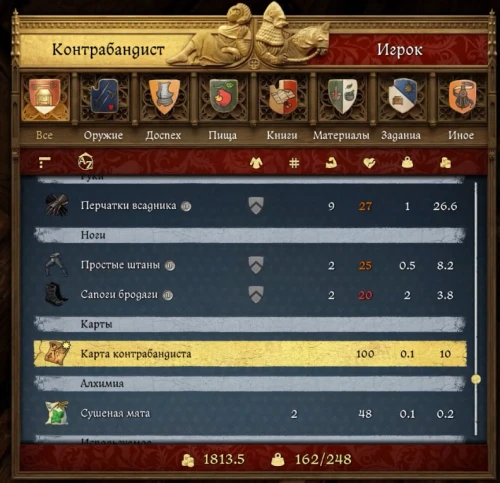Image resolution: width=500 pixels, height=483 pixels.
Task: Toggle category grouping sort icon
Action: (x=44, y=162)
